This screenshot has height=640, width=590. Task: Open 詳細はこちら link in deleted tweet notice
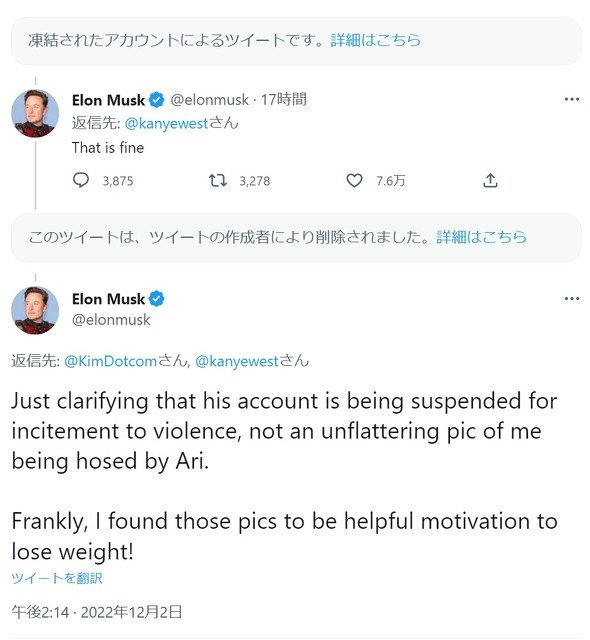(481, 237)
